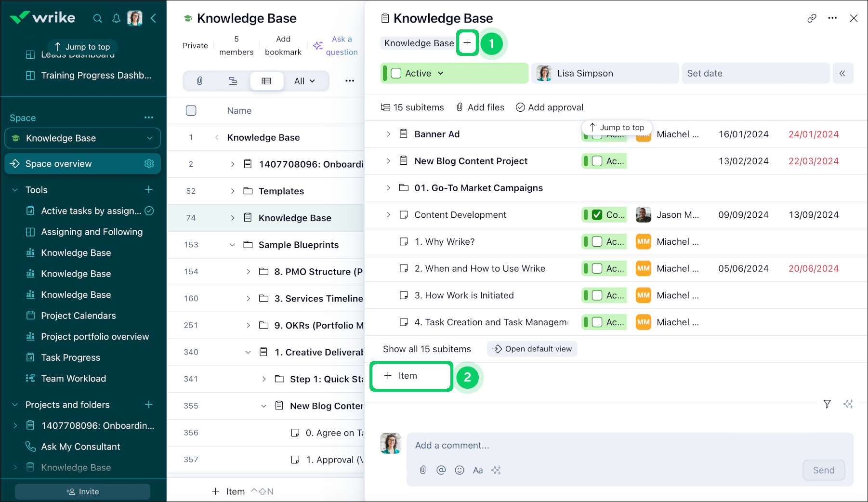Open Project Calendars in sidebar
The image size is (868, 502).
(78, 316)
